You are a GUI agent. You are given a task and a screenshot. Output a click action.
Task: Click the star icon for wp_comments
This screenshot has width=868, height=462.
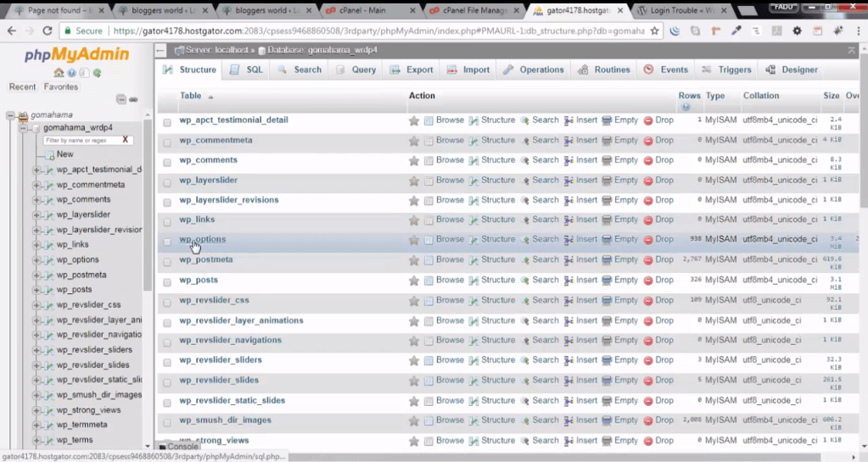[413, 160]
